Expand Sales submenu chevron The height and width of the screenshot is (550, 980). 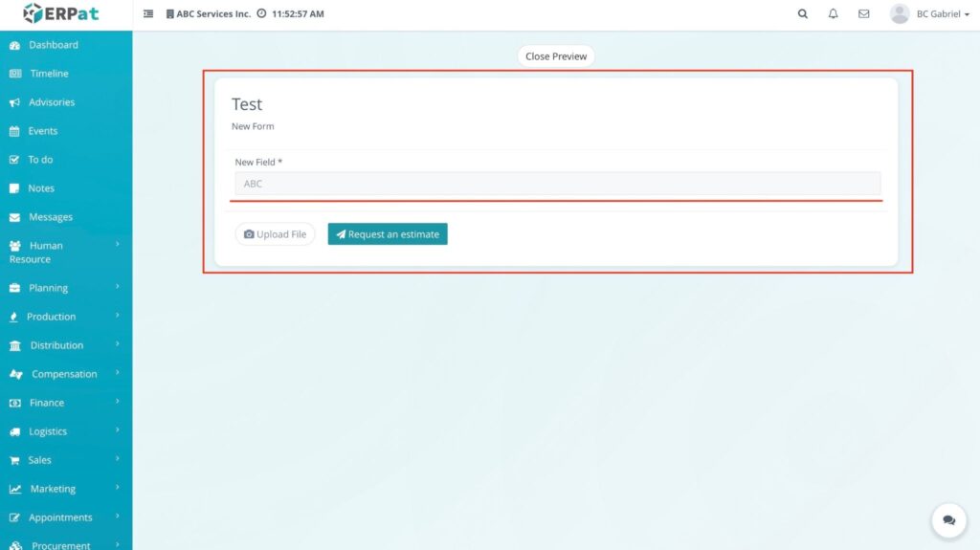click(117, 459)
